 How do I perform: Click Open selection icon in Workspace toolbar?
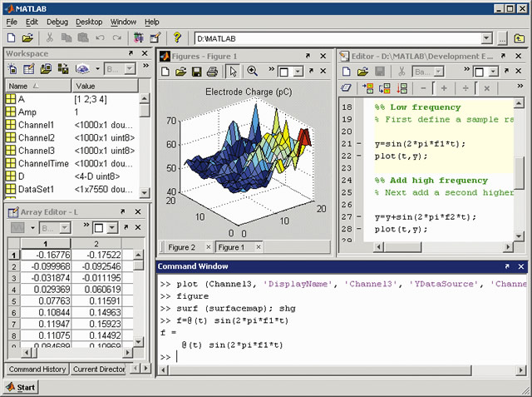[29, 69]
